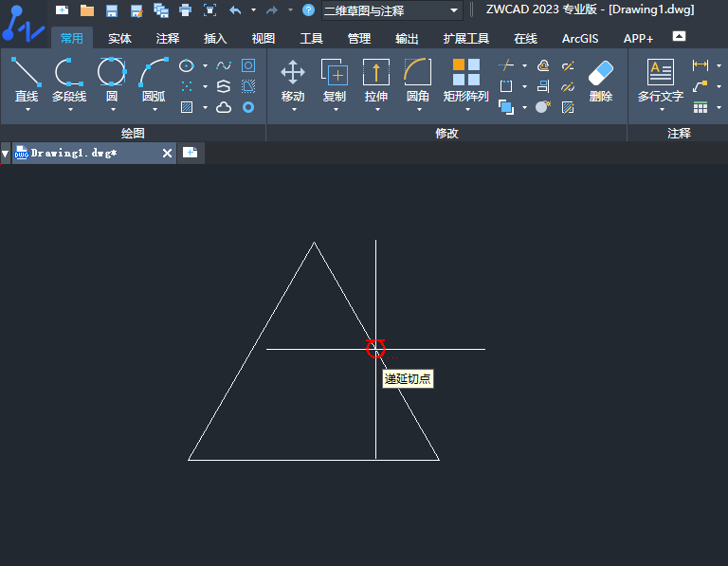Switch to the APP+ ribbon tab

(x=638, y=39)
